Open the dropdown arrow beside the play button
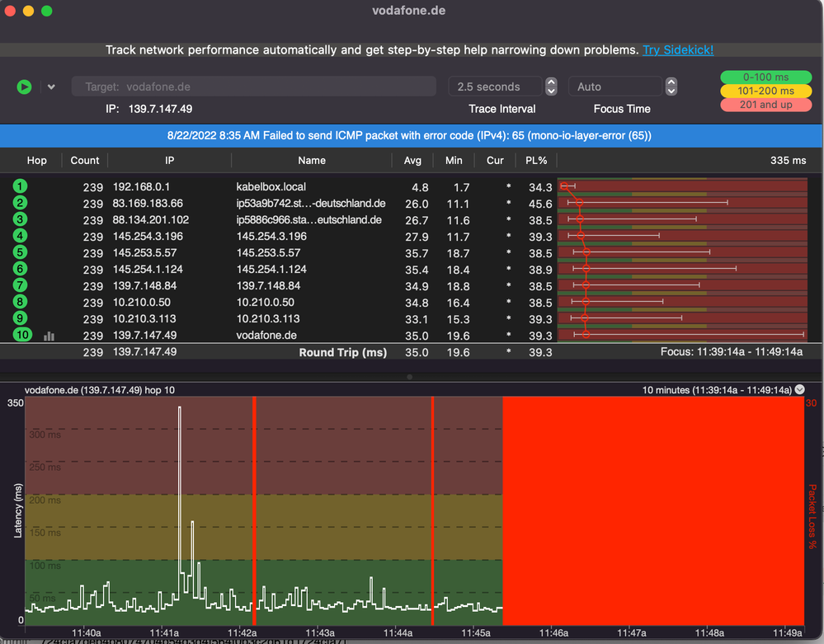 pyautogui.click(x=51, y=87)
